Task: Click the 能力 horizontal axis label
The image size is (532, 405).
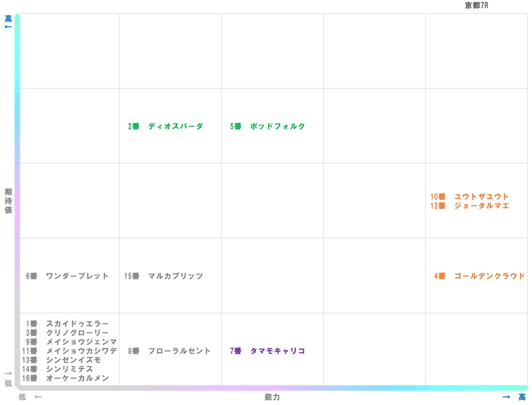Action: coord(272,397)
